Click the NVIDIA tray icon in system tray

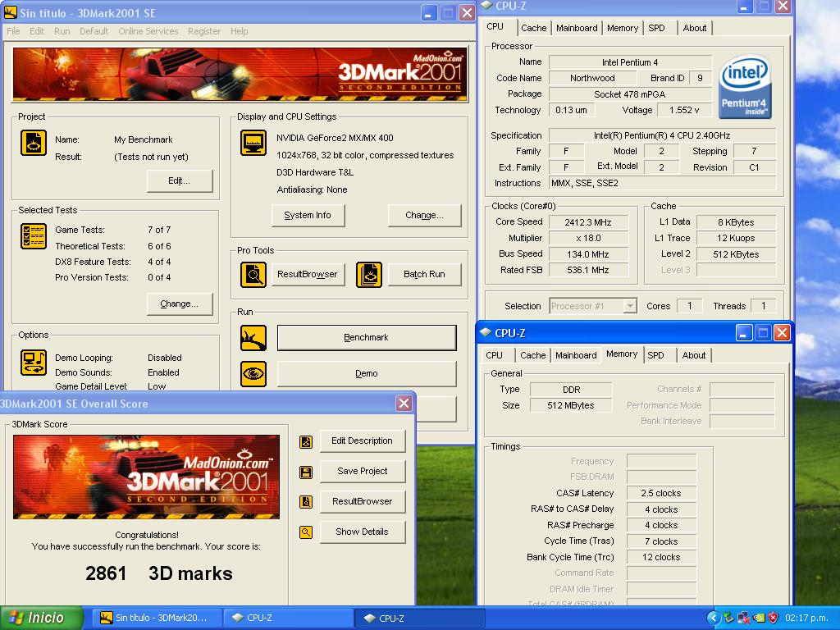pyautogui.click(x=759, y=618)
